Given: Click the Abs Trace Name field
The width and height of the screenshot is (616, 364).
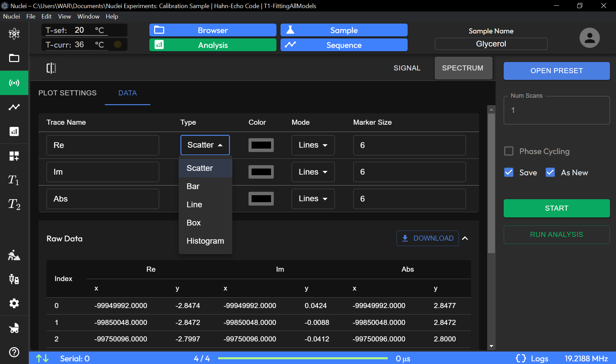Looking at the screenshot, I should pos(103,199).
